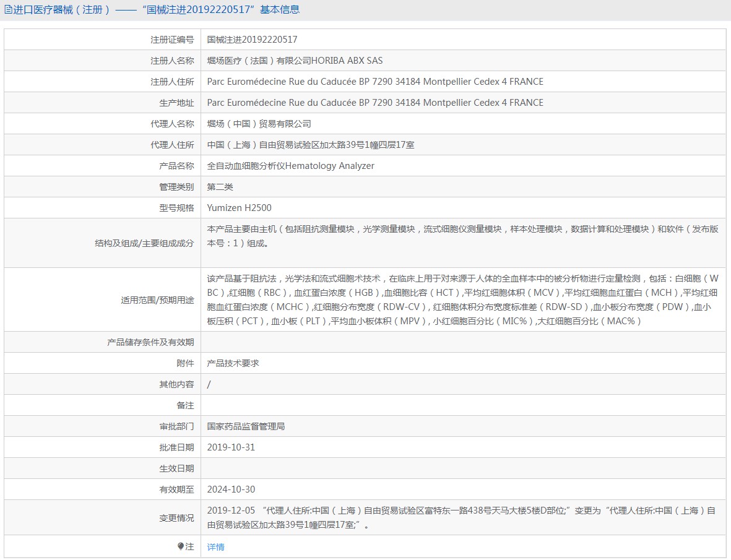
Task: Click the 代理人住所 address value
Action: click(x=311, y=145)
